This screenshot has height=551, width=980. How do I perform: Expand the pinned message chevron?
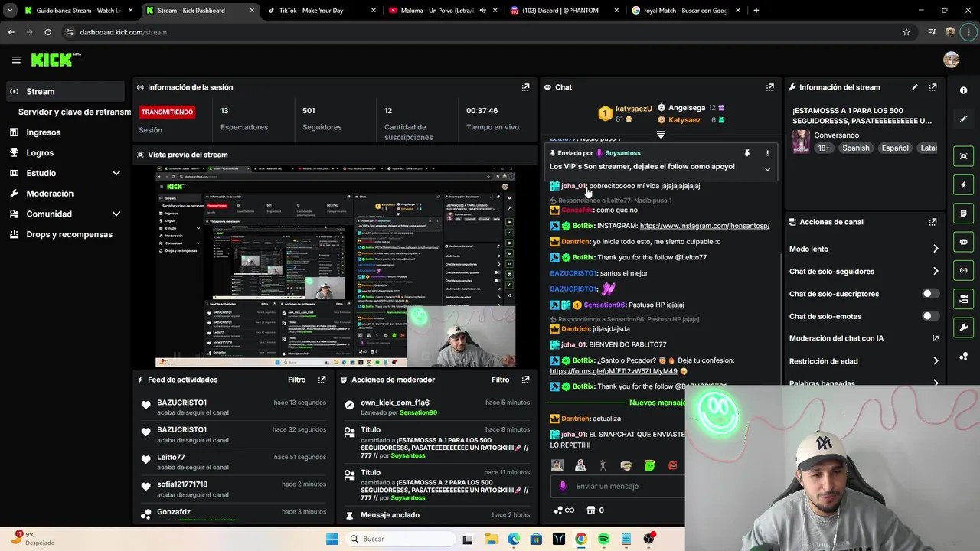coord(767,169)
